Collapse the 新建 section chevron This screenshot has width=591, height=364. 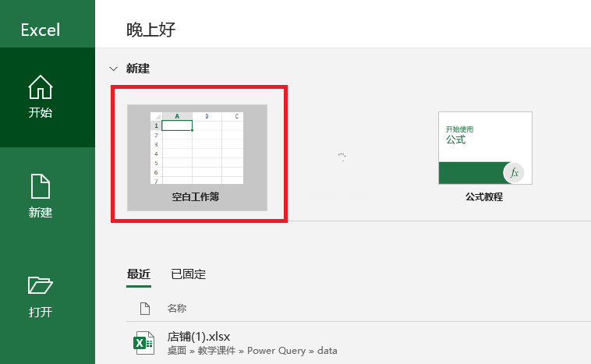coord(114,69)
